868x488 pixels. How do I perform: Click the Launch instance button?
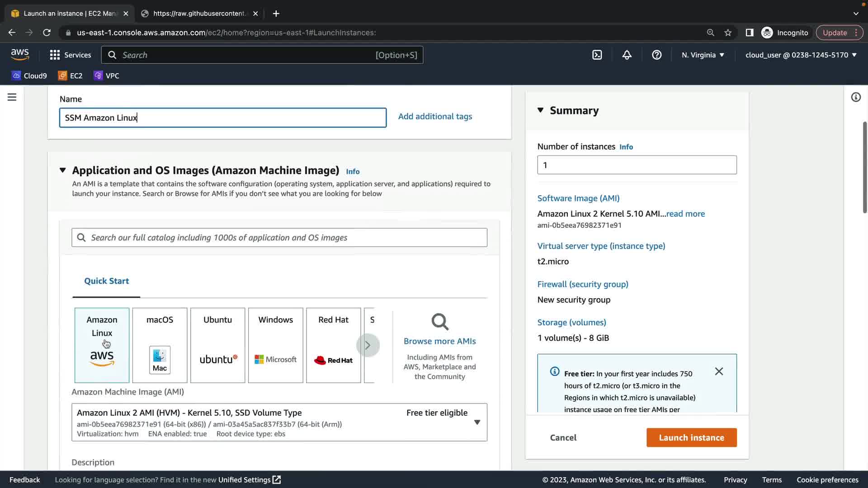[691, 437]
